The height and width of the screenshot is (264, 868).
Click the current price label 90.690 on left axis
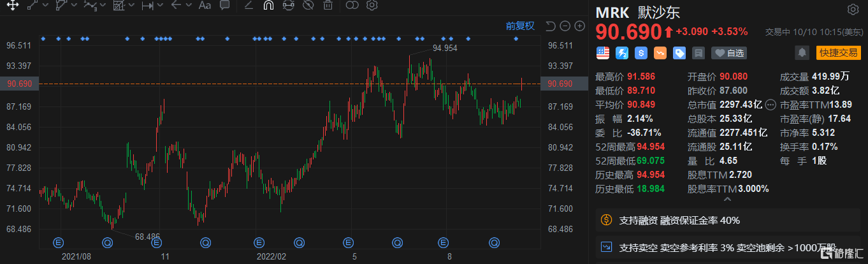point(20,84)
